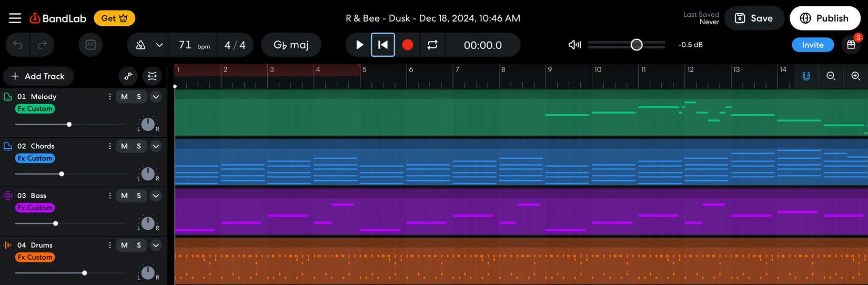Click bar 9 on the timeline ruler
This screenshot has width=868, height=285.
pos(550,69)
